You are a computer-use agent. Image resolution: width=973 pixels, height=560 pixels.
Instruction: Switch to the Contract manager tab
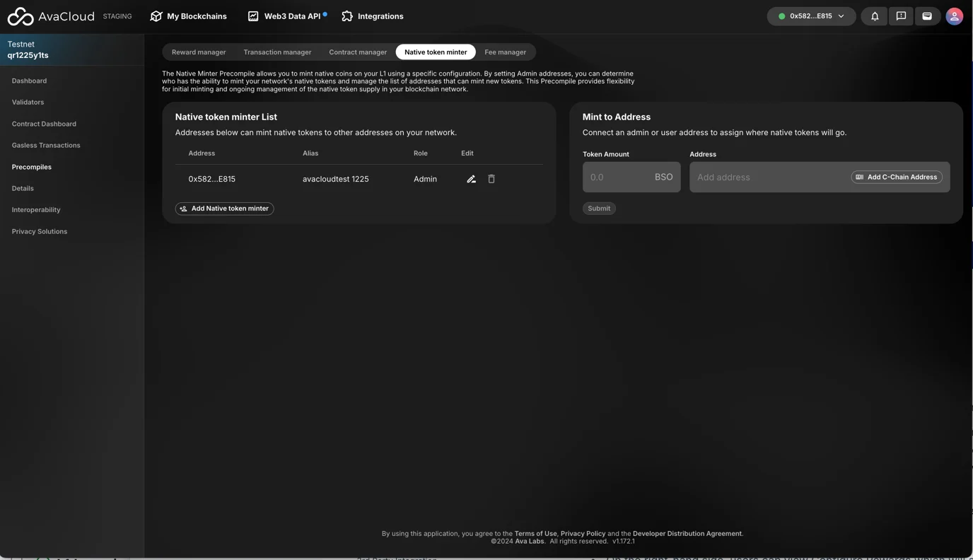pos(358,52)
